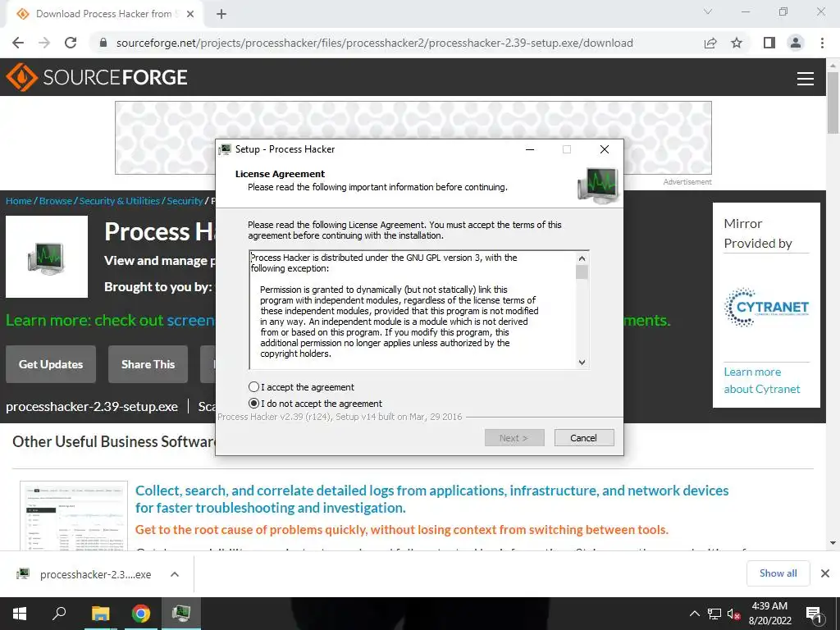Bookmark this page with the star icon

tap(737, 43)
